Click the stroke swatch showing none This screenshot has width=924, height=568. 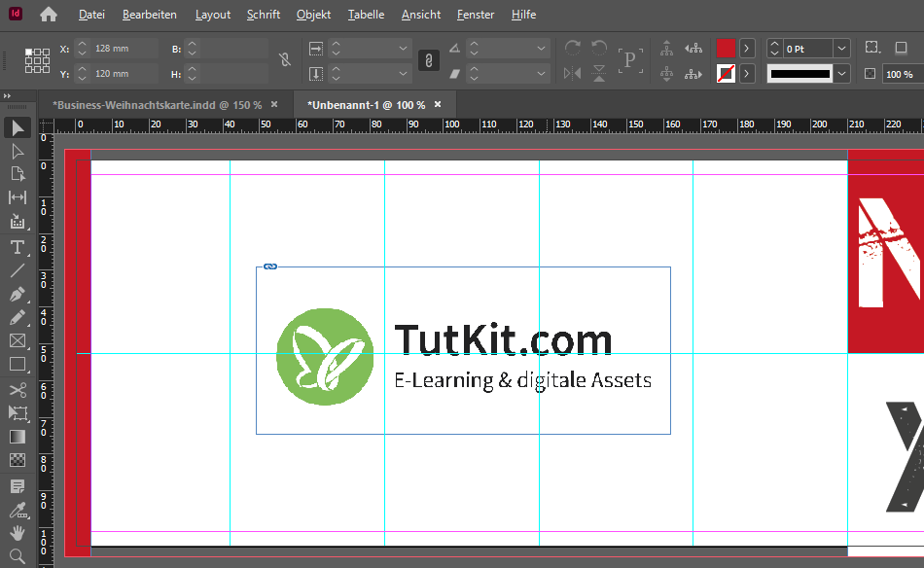[726, 74]
